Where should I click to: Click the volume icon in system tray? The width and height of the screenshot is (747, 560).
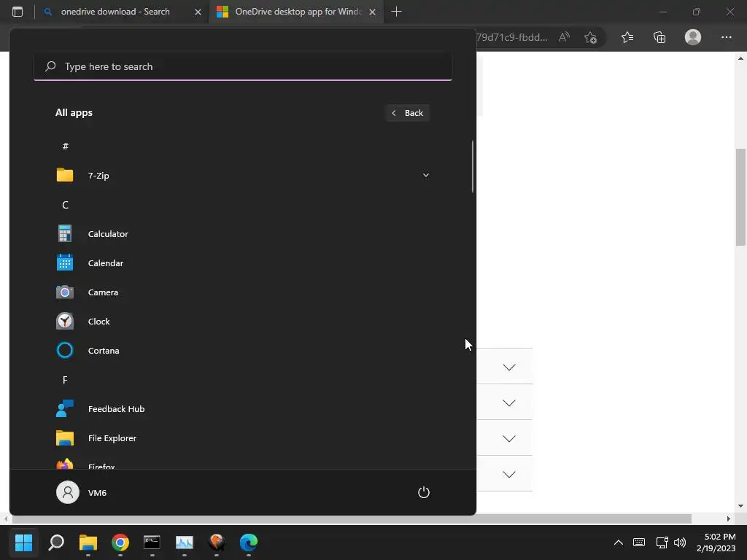(680, 542)
